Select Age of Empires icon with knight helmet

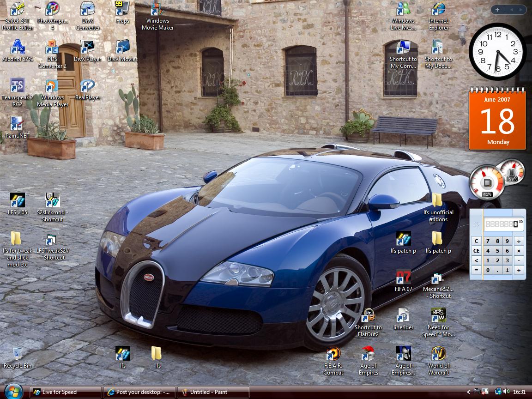(403, 361)
